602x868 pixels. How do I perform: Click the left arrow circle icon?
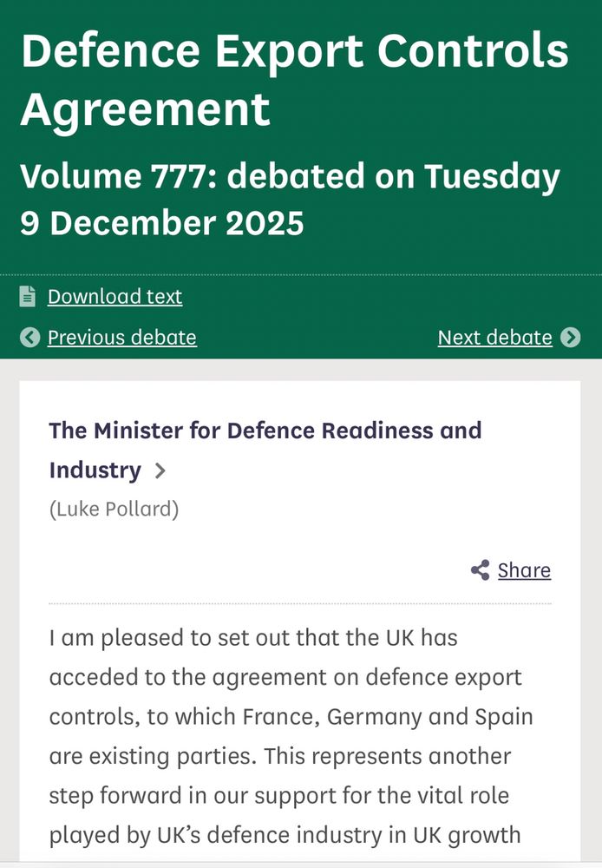tap(29, 337)
